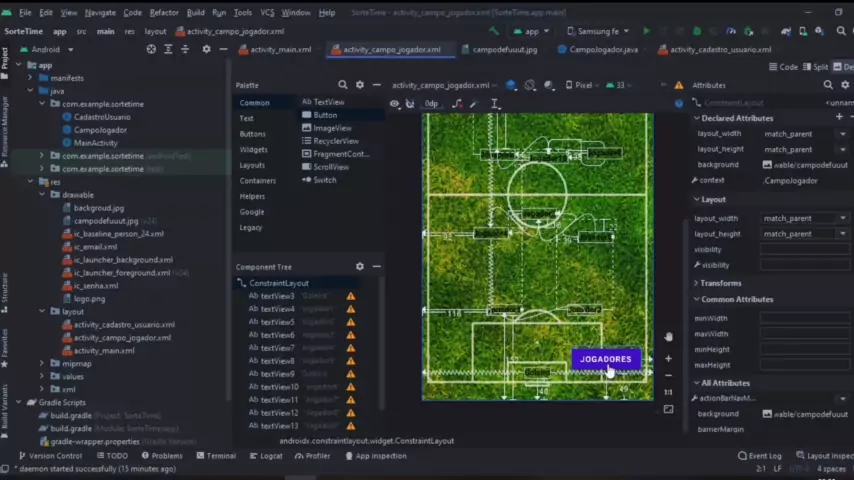Click the design view options eye icon
854x480 pixels.
point(394,104)
